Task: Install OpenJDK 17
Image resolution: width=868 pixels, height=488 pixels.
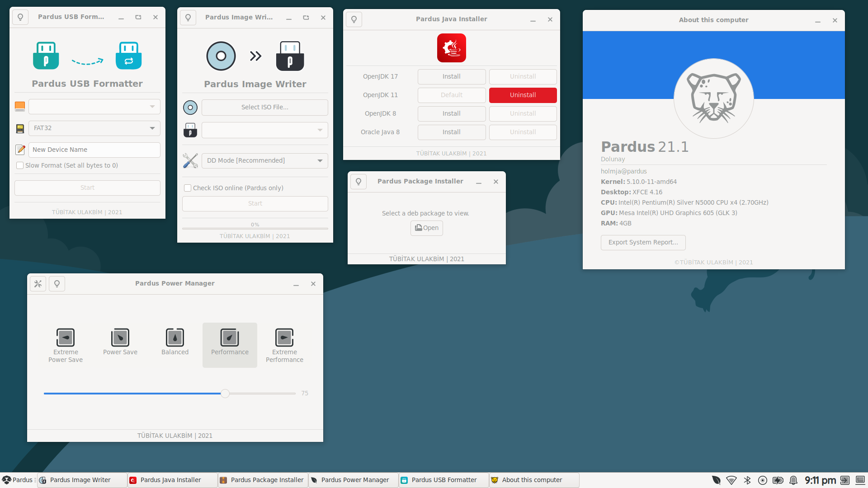Action: click(x=452, y=77)
